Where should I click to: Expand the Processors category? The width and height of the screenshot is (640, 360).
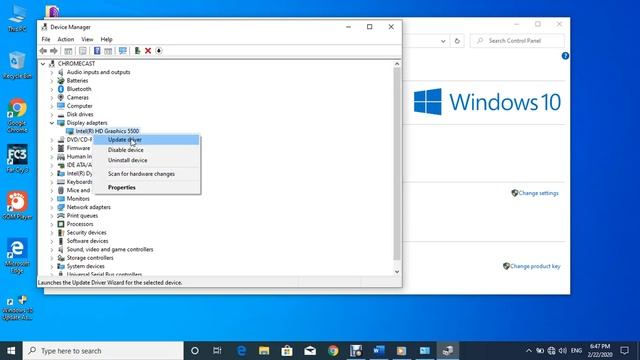52,224
